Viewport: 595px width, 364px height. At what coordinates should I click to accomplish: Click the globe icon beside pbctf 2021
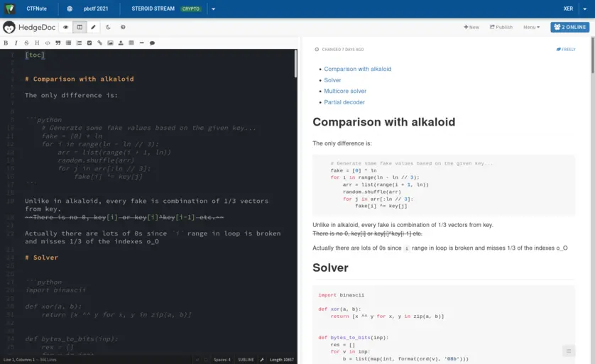(x=70, y=9)
